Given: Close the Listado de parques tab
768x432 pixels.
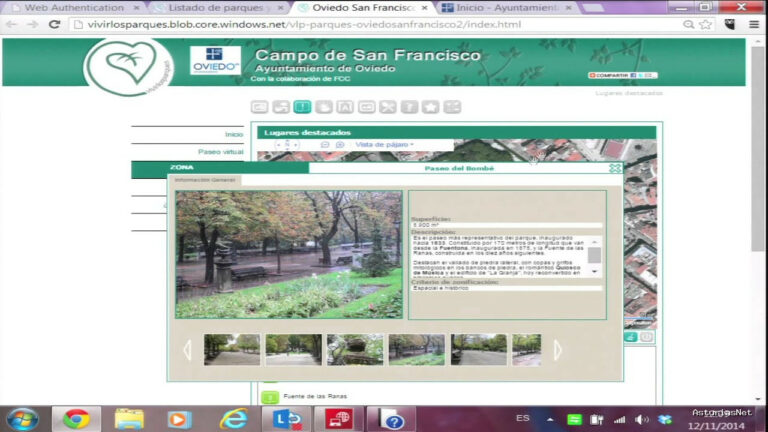Looking at the screenshot, I should [280, 8].
